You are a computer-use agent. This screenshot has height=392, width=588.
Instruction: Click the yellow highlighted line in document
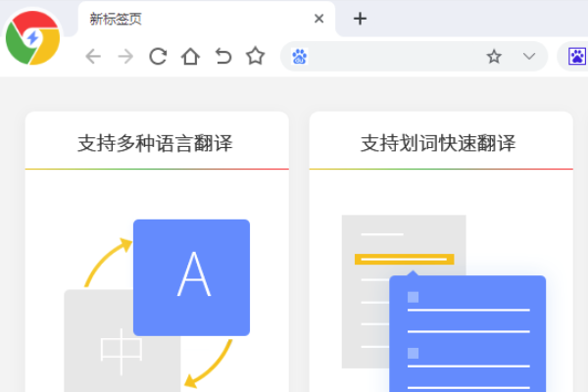point(404,260)
